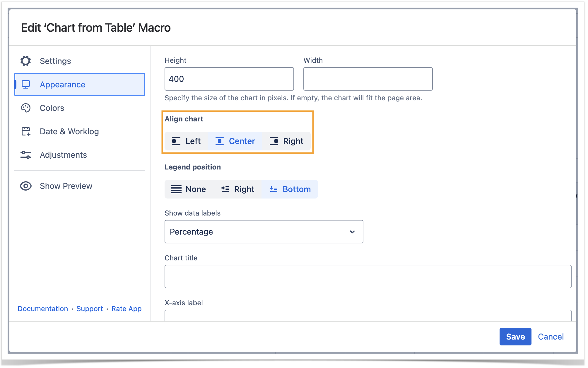This screenshot has width=588, height=368.
Task: Click the Chart title input field
Action: 368,277
